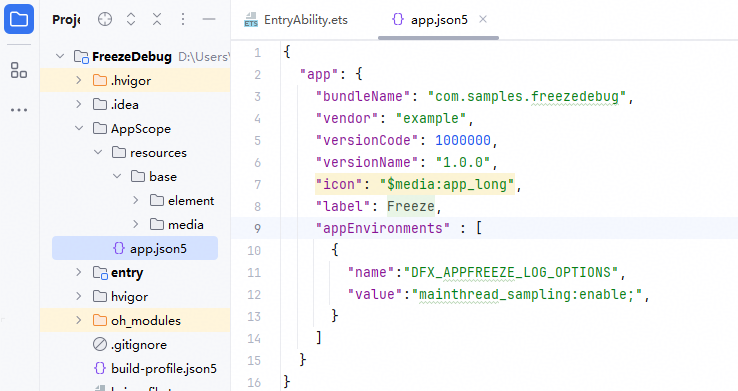Click "vendor" key in editor
Image resolution: width=738 pixels, height=391 pixels.
pyautogui.click(x=347, y=119)
